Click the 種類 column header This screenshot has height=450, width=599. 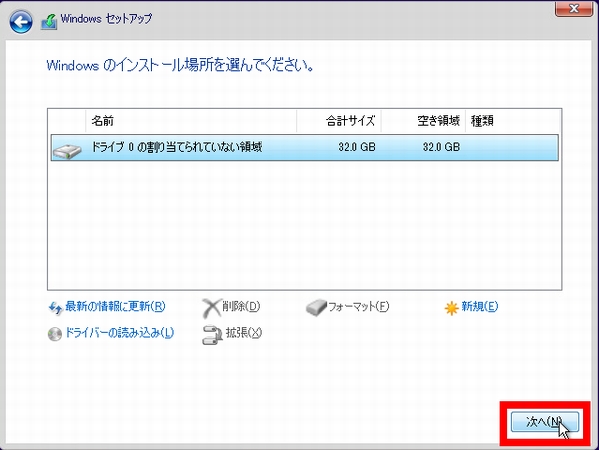click(513, 121)
